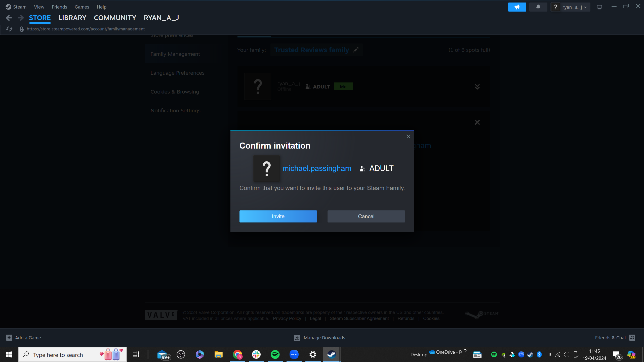Click the Steam taskbar icon
Image resolution: width=644 pixels, height=362 pixels.
tap(332, 354)
